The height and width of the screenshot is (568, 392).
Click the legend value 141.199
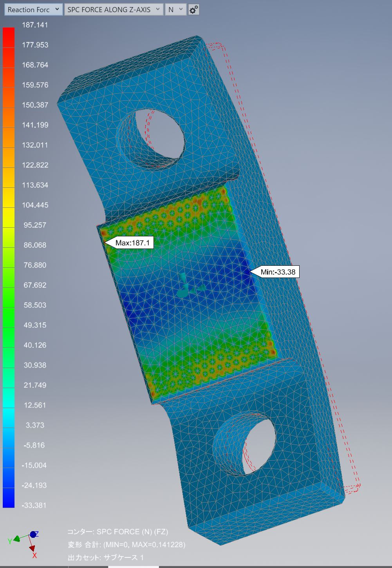(35, 125)
